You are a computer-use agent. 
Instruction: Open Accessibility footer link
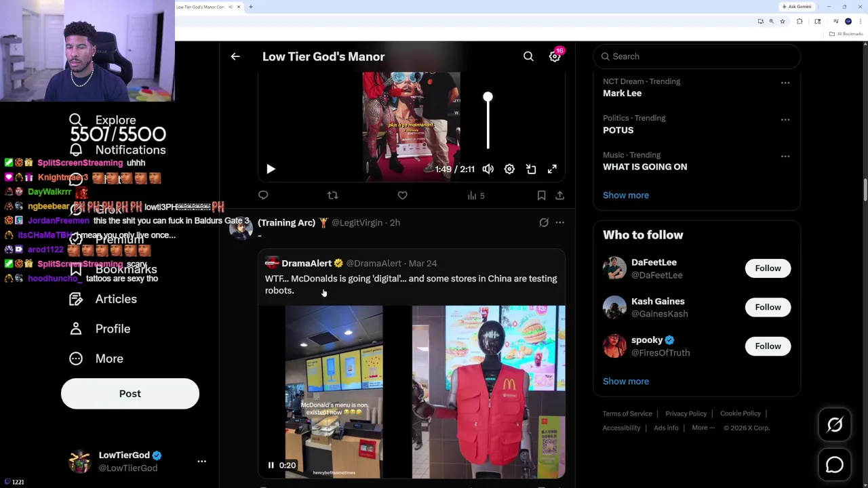coord(621,428)
